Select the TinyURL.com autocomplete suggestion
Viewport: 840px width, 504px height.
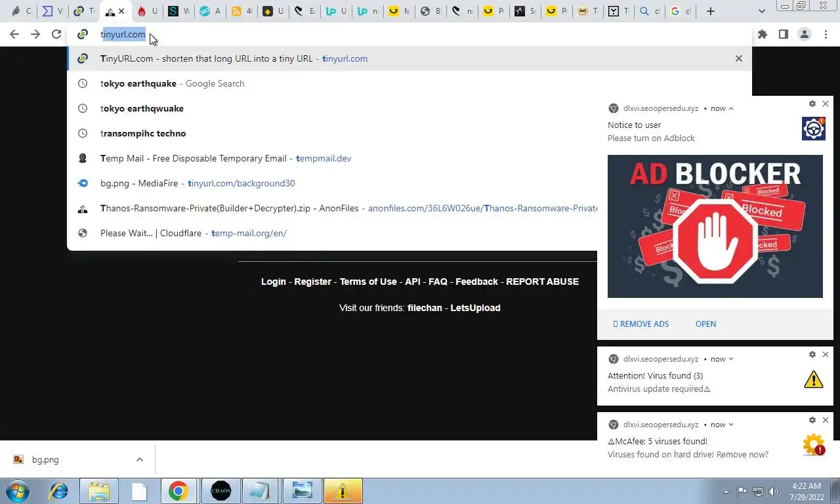click(409, 58)
